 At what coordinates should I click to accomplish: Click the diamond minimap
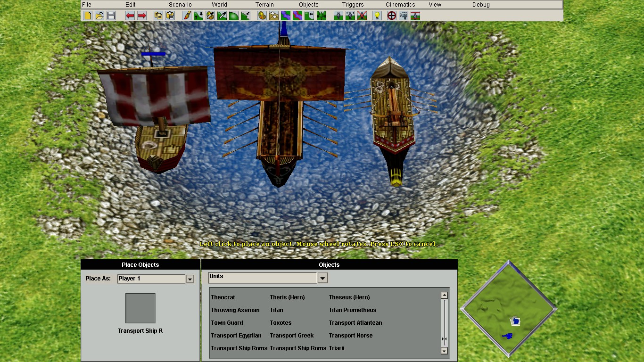(x=509, y=309)
